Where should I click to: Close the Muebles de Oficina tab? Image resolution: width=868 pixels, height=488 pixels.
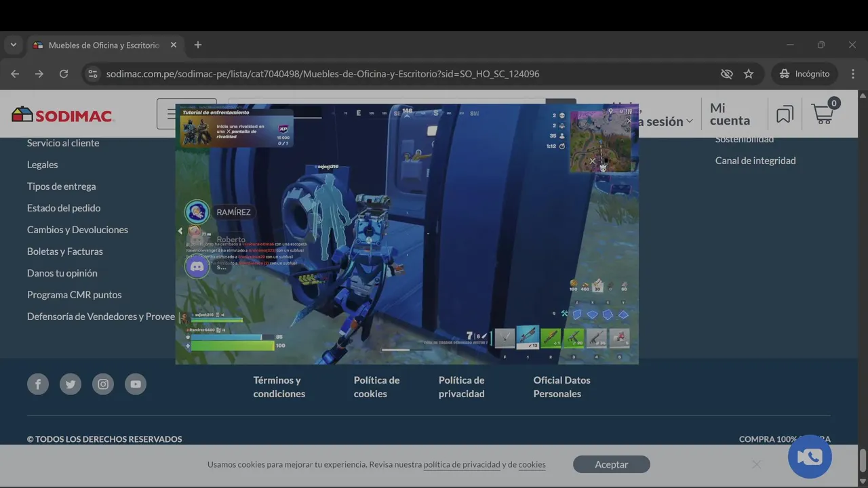(x=174, y=45)
